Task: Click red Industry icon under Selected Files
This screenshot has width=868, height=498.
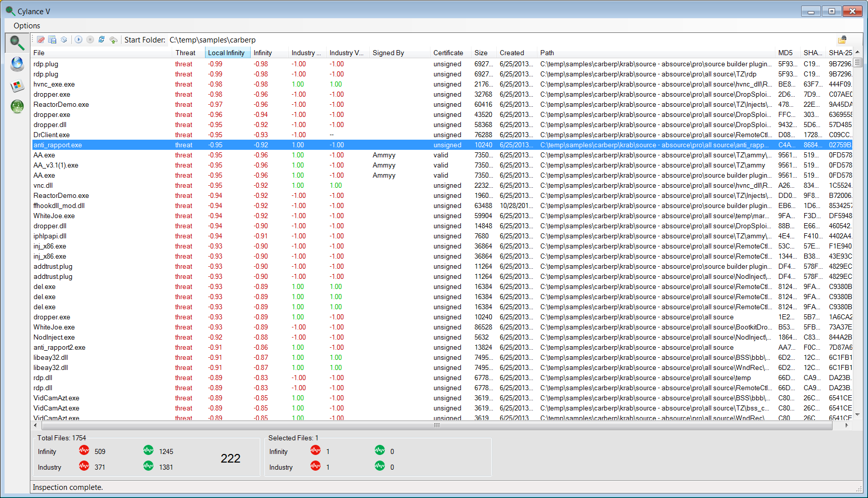Action: (315, 466)
